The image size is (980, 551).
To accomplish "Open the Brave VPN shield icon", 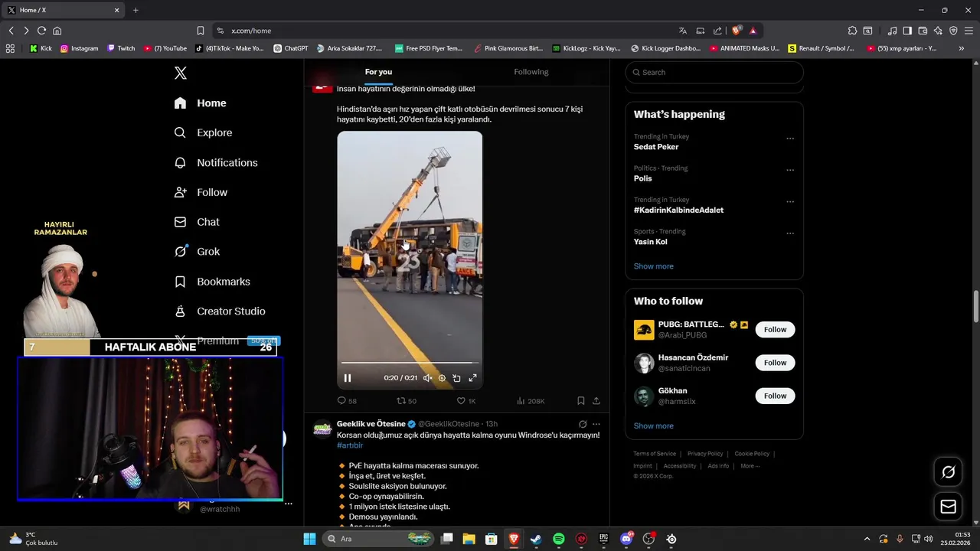I will 953,31.
